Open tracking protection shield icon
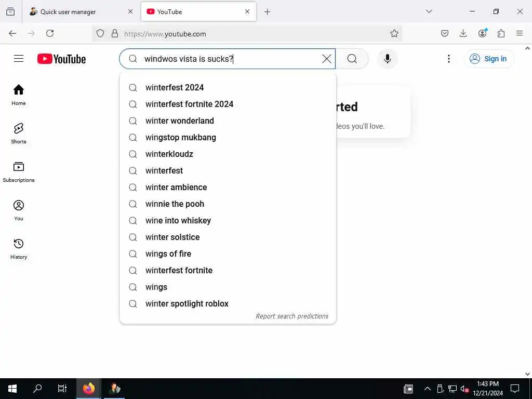 pyautogui.click(x=100, y=33)
